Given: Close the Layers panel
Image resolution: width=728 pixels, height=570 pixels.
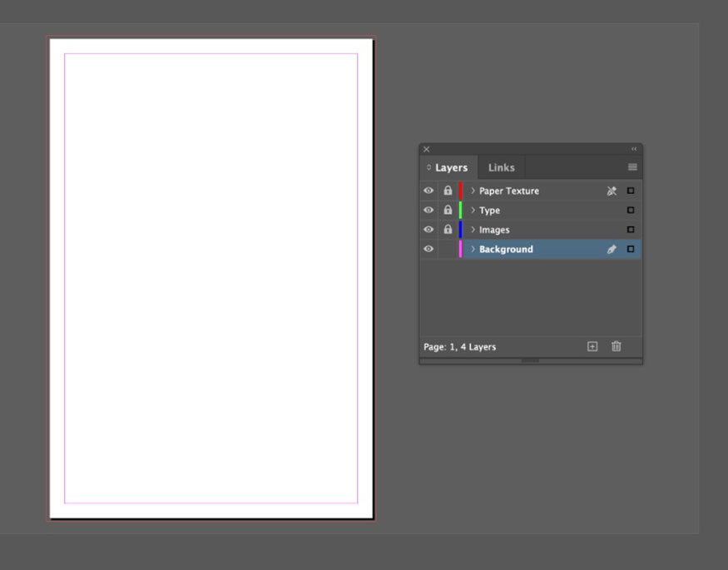Looking at the screenshot, I should pos(426,149).
